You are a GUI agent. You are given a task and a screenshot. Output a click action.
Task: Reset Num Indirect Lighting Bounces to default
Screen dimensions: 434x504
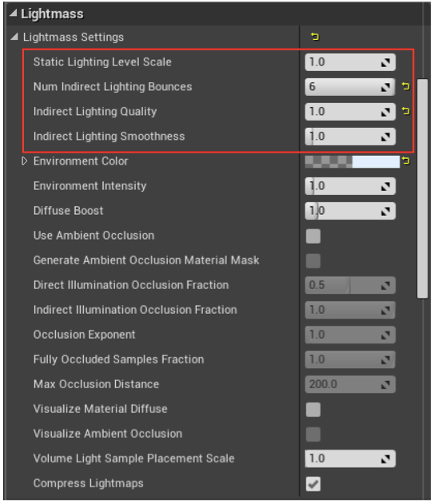pos(405,86)
